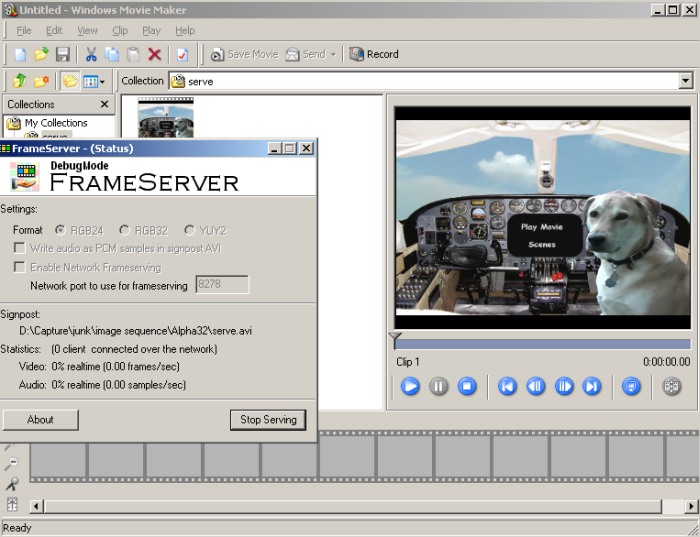
Task: Click the New Project toolbar icon
Action: [21, 54]
